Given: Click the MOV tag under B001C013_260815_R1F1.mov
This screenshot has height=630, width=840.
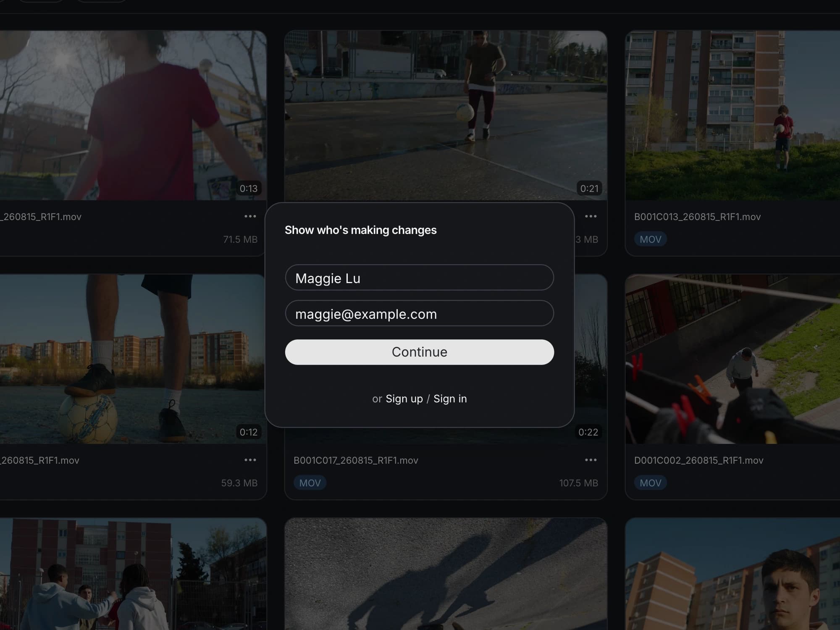Looking at the screenshot, I should pyautogui.click(x=650, y=239).
